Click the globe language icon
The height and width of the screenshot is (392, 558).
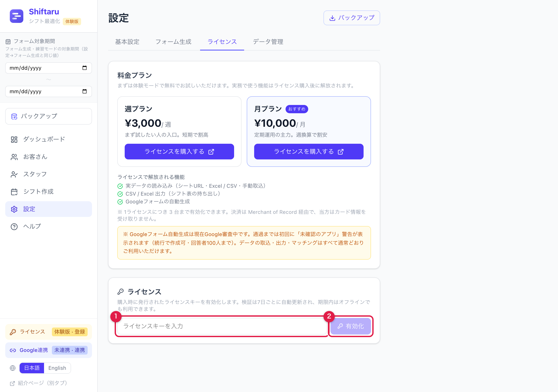click(13, 368)
